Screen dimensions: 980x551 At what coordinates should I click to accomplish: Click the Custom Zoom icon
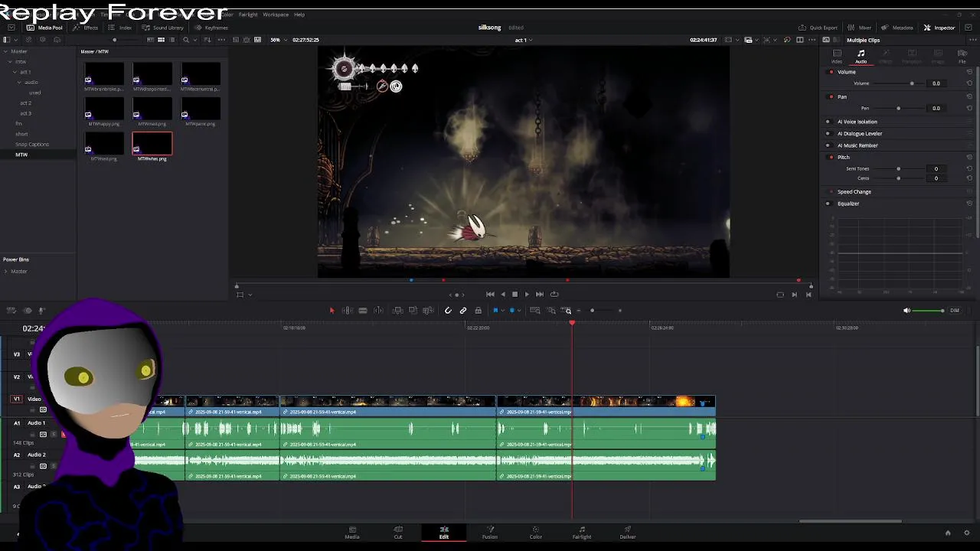tap(567, 311)
